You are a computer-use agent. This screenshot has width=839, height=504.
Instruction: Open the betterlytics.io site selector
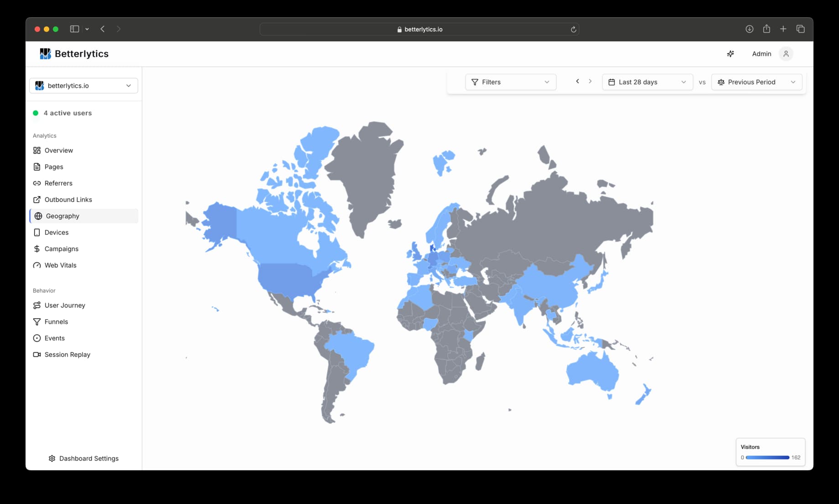coord(83,85)
